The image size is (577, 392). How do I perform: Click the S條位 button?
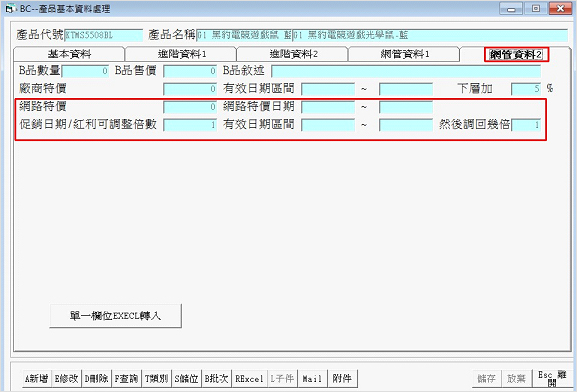[186, 378]
